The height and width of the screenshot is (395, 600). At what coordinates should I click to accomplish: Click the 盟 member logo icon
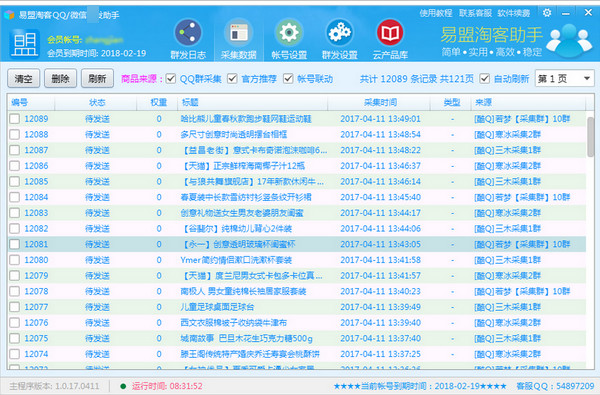click(x=24, y=44)
